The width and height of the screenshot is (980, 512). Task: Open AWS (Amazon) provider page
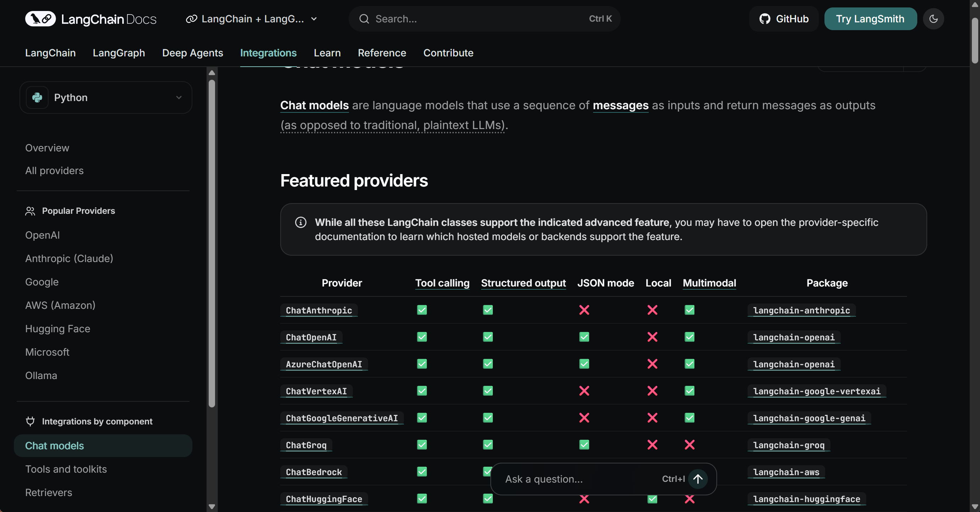coord(60,305)
